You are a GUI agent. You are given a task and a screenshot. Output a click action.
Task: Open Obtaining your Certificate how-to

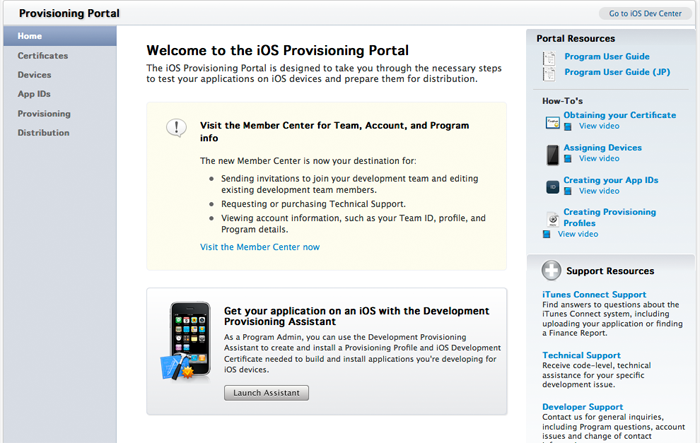[x=620, y=115]
